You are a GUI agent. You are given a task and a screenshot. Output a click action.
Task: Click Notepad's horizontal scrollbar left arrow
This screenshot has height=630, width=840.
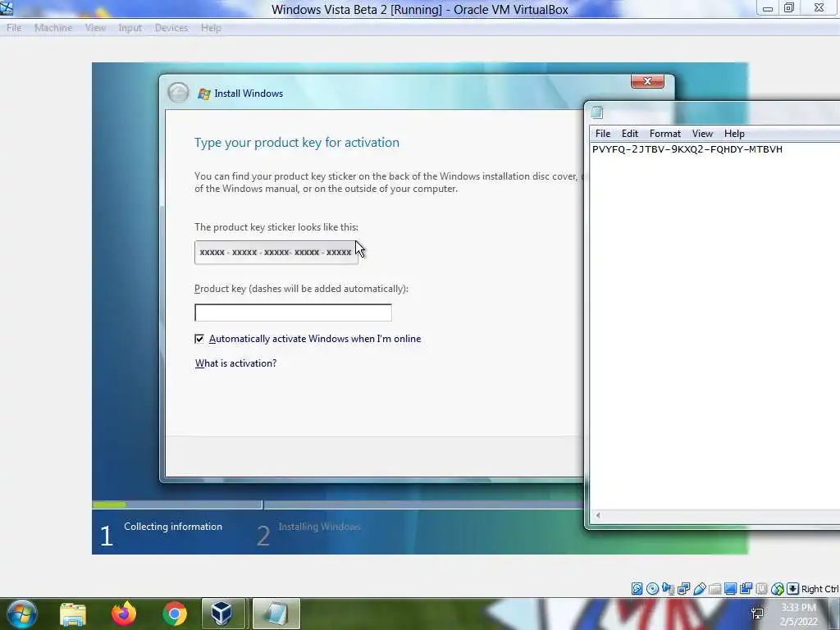coord(597,515)
